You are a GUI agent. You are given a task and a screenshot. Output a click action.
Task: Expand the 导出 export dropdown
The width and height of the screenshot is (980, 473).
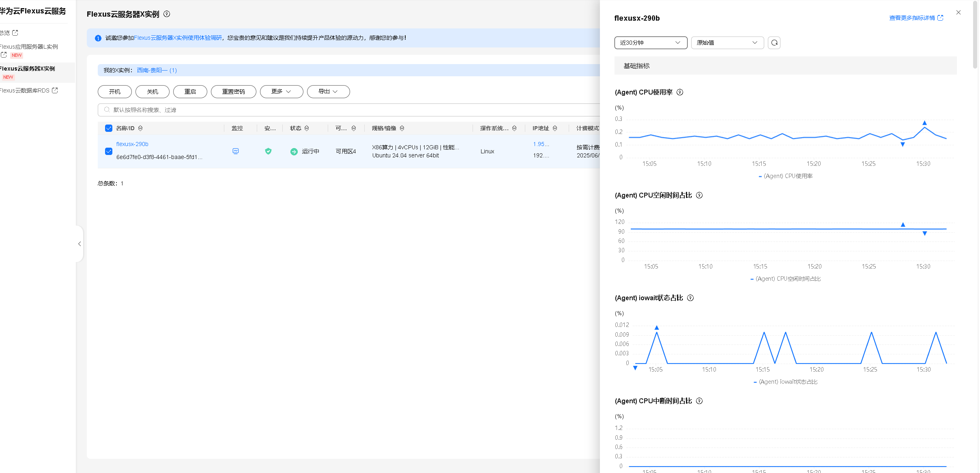pyautogui.click(x=328, y=92)
